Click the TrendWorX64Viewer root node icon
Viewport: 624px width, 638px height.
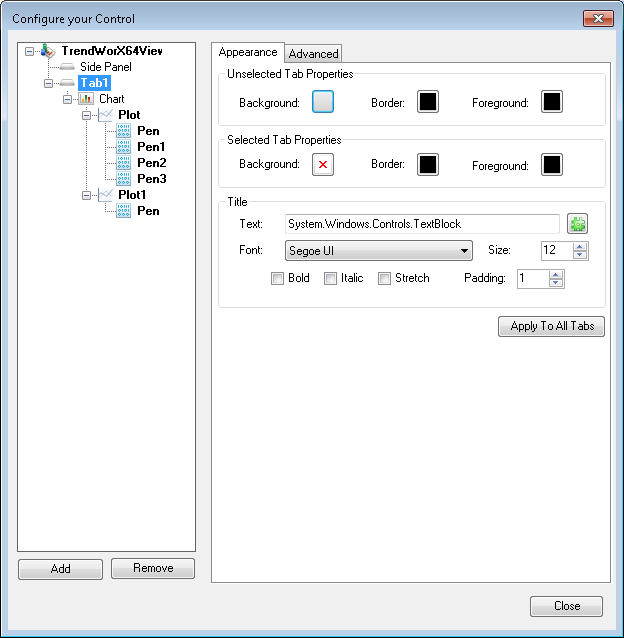click(x=48, y=51)
